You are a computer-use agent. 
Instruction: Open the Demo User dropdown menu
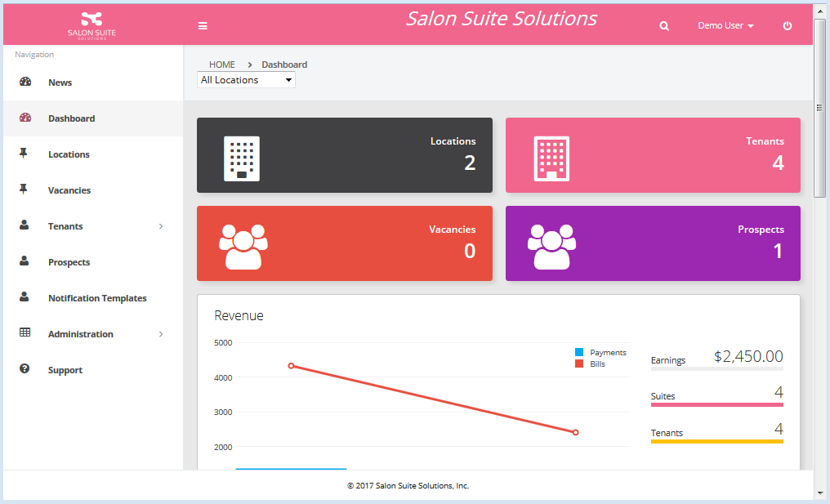click(x=725, y=26)
